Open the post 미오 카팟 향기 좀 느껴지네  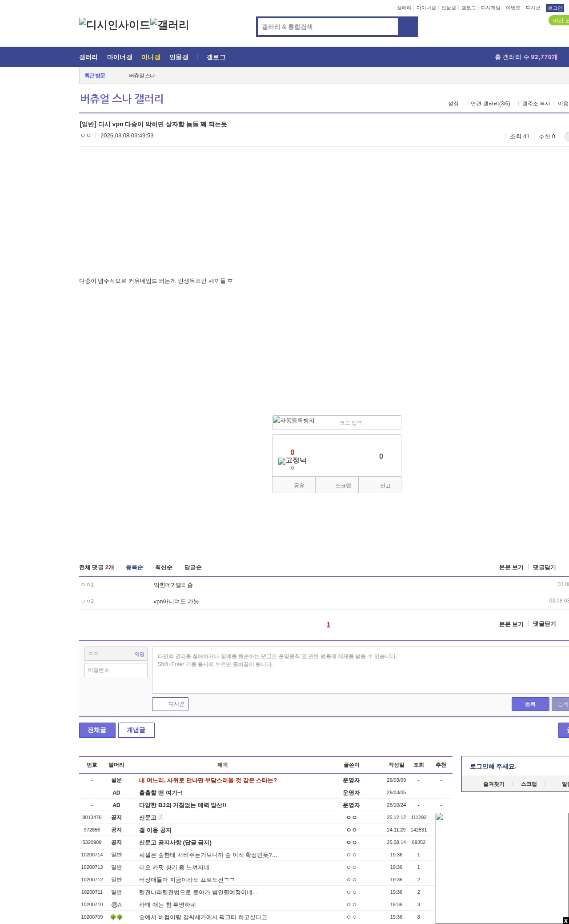point(174,867)
